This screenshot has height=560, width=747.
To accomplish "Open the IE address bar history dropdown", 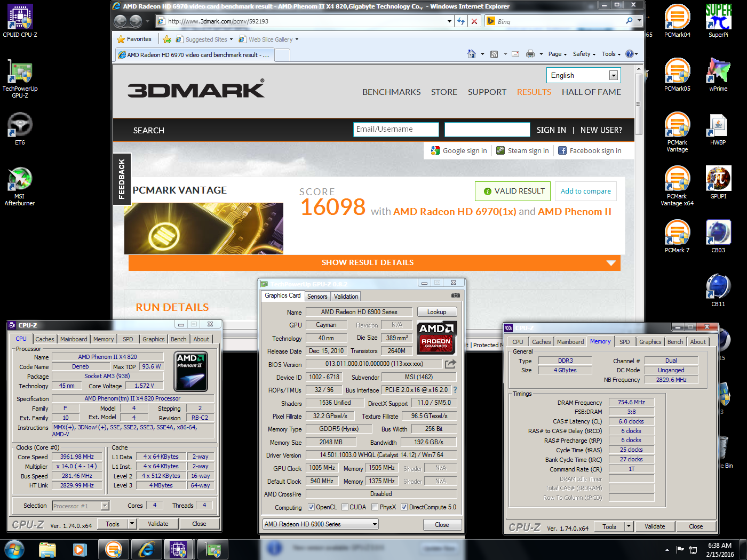I will point(449,21).
